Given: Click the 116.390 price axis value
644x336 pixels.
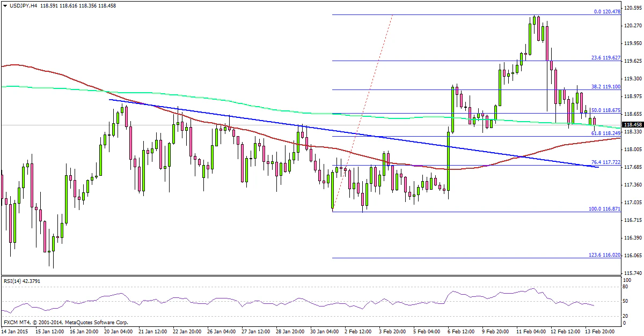Looking at the screenshot, I should [633, 237].
